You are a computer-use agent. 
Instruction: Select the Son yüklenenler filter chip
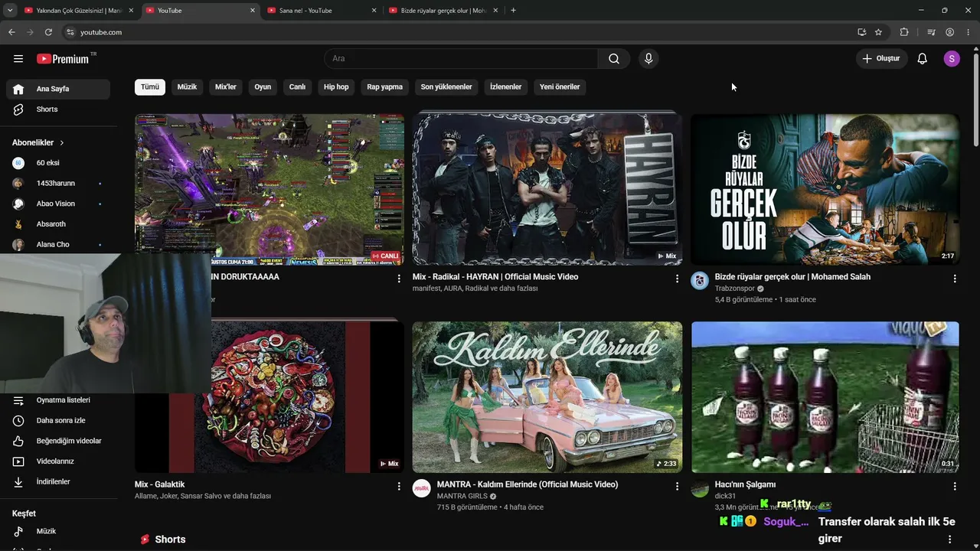click(446, 86)
